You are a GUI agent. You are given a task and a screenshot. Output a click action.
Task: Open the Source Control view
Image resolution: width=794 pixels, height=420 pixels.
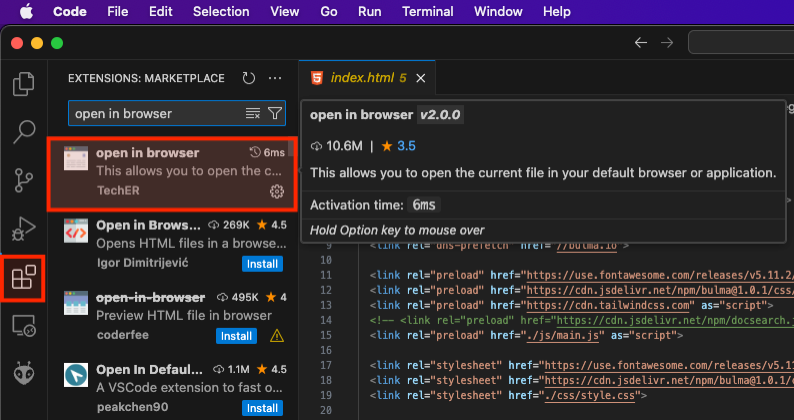pos(23,179)
